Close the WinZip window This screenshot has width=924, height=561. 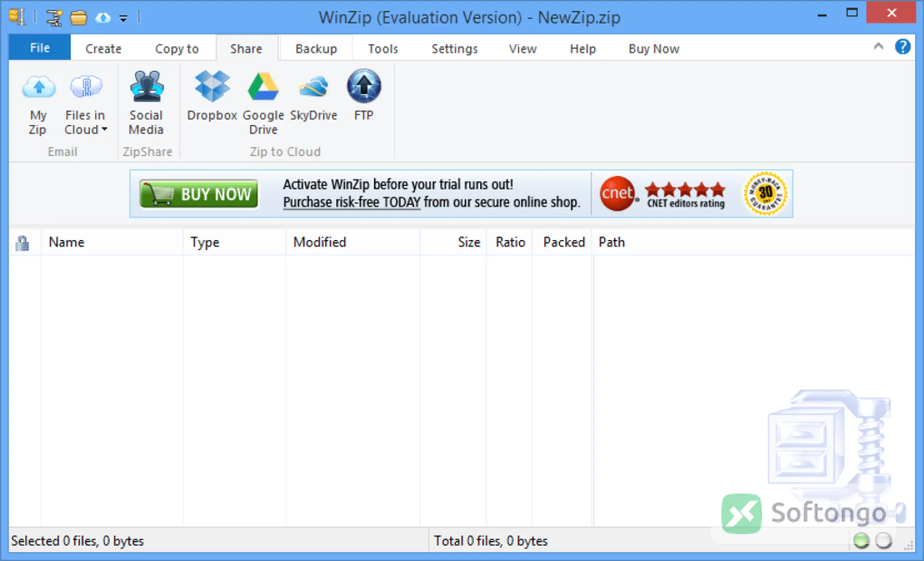pyautogui.click(x=891, y=13)
